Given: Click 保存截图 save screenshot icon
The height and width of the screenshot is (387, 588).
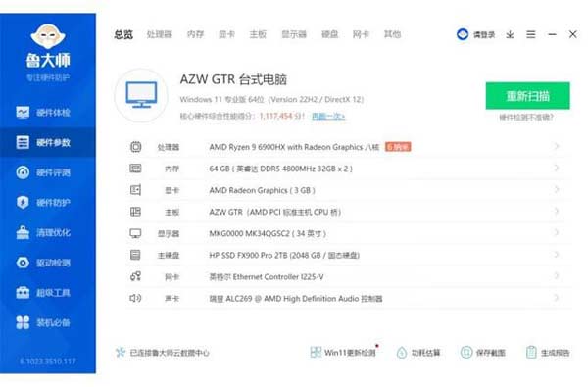Looking at the screenshot, I should click(x=466, y=352).
